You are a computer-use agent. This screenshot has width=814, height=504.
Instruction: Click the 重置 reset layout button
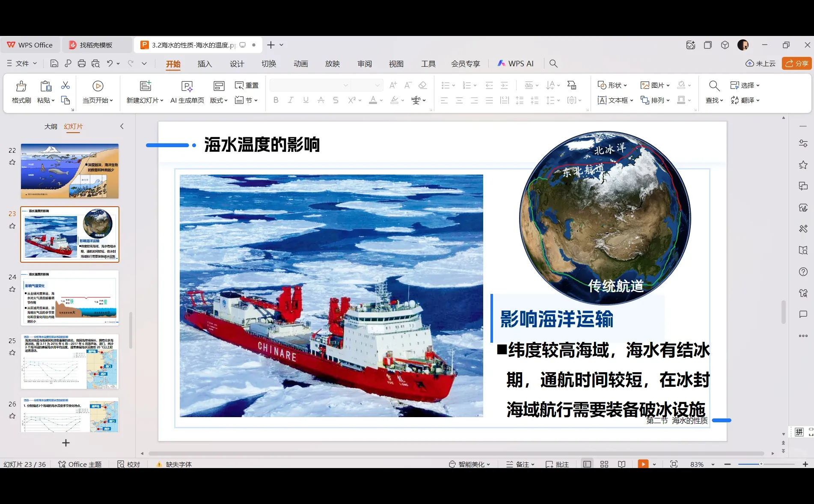(247, 85)
